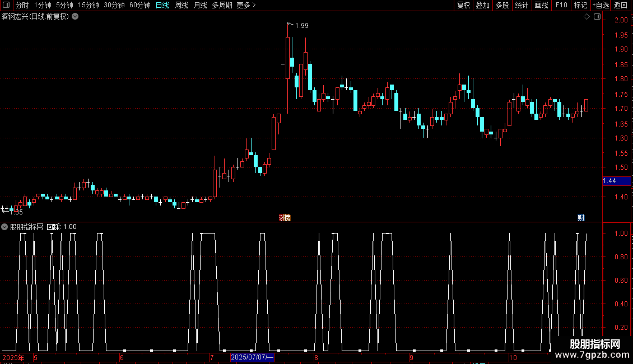
Task: Click the month 10 label on timeline
Action: [513, 357]
